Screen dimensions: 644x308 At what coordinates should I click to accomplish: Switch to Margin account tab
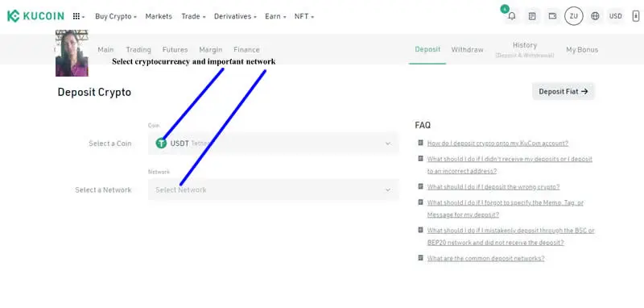click(x=211, y=50)
